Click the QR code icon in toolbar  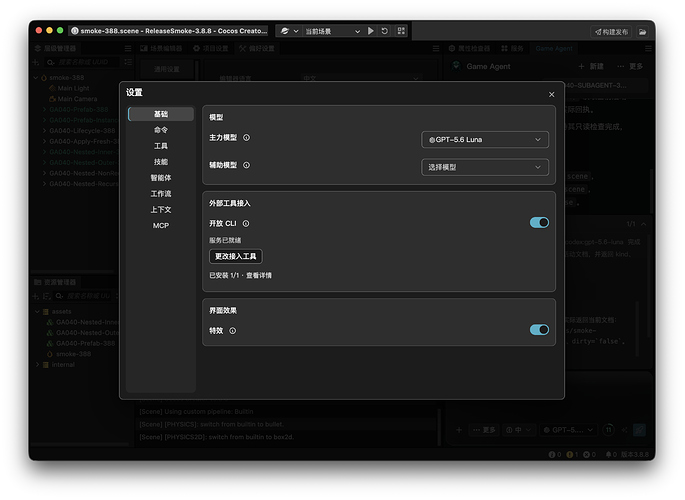pyautogui.click(x=401, y=31)
